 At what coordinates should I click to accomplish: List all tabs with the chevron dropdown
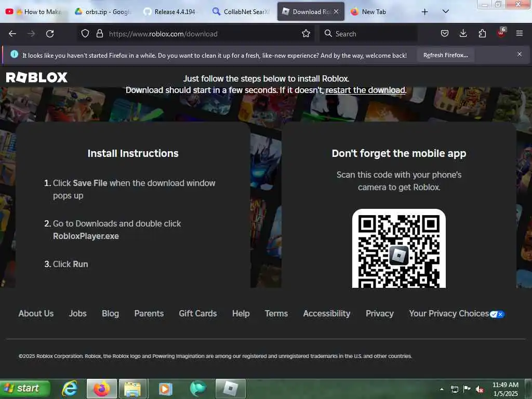(x=445, y=12)
